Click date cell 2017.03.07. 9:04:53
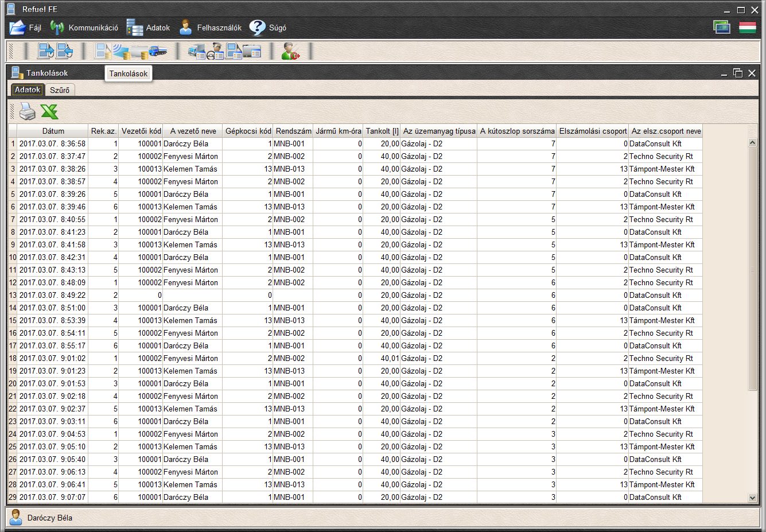The image size is (766, 532). click(53, 434)
